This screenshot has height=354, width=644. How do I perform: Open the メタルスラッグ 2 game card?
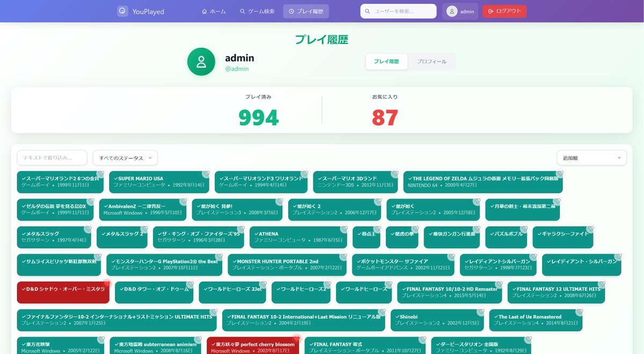(x=122, y=237)
